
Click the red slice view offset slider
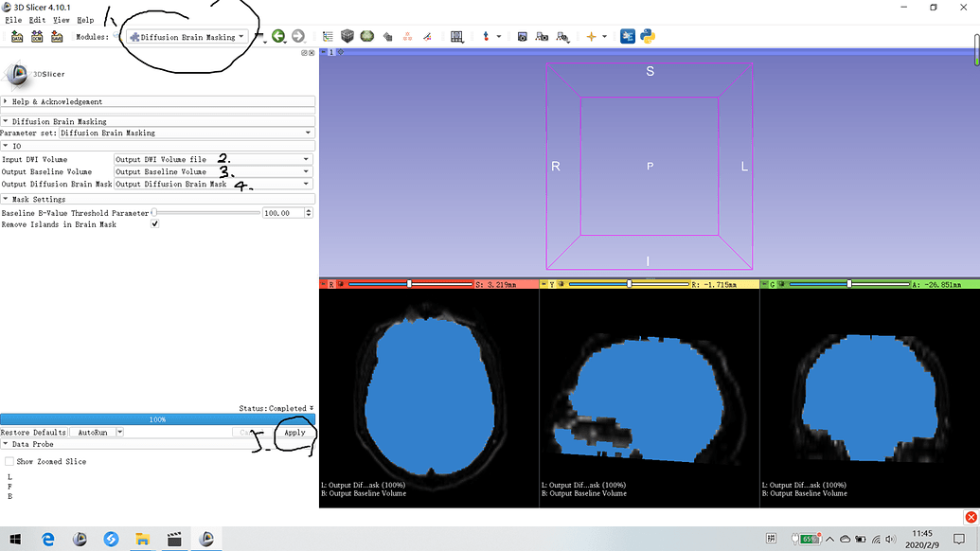tap(409, 283)
